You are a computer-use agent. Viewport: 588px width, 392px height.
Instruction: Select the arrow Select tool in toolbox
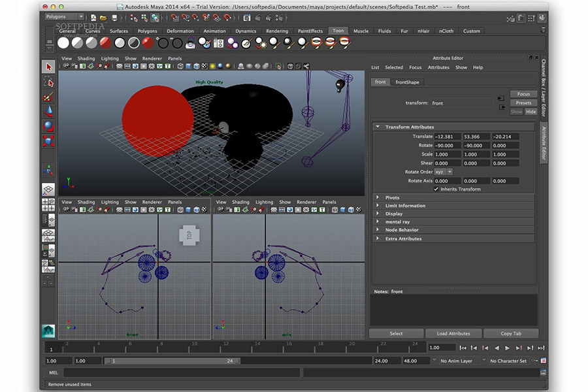tap(49, 67)
